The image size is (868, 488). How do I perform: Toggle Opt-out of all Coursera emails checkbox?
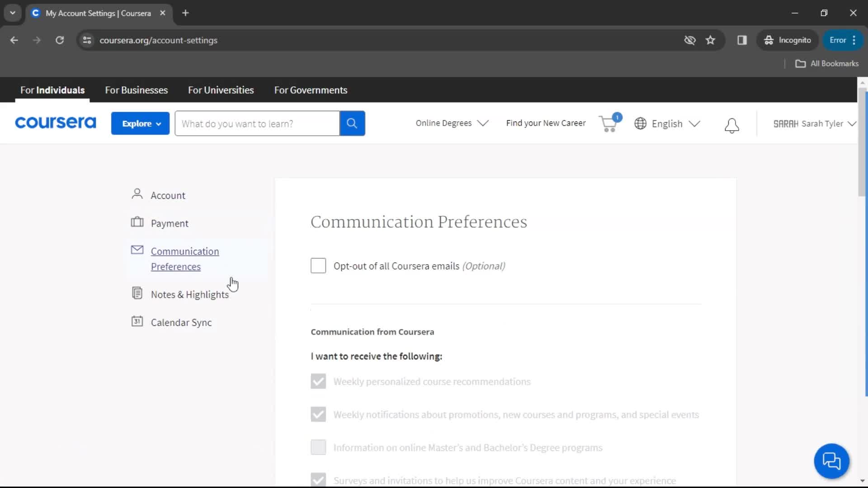pyautogui.click(x=318, y=265)
